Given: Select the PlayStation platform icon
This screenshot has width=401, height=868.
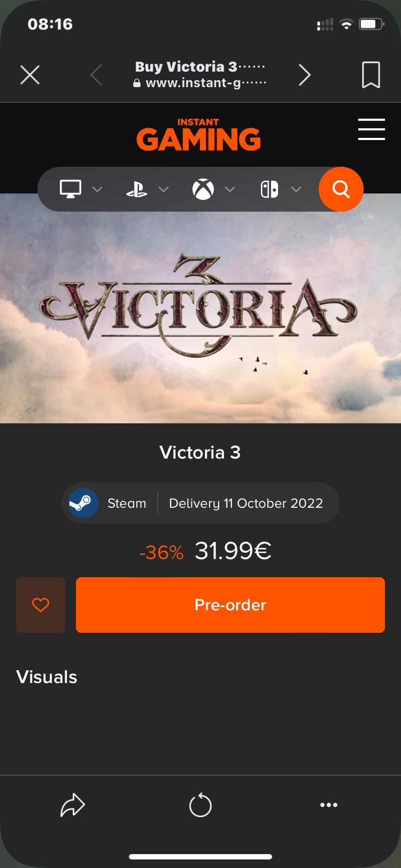Looking at the screenshot, I should [x=137, y=189].
